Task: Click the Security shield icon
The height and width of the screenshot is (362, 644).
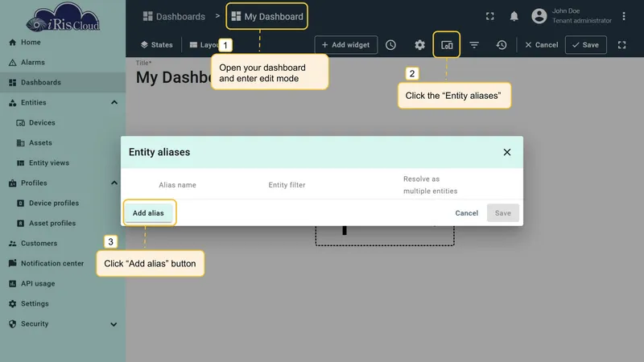Action: tap(12, 324)
